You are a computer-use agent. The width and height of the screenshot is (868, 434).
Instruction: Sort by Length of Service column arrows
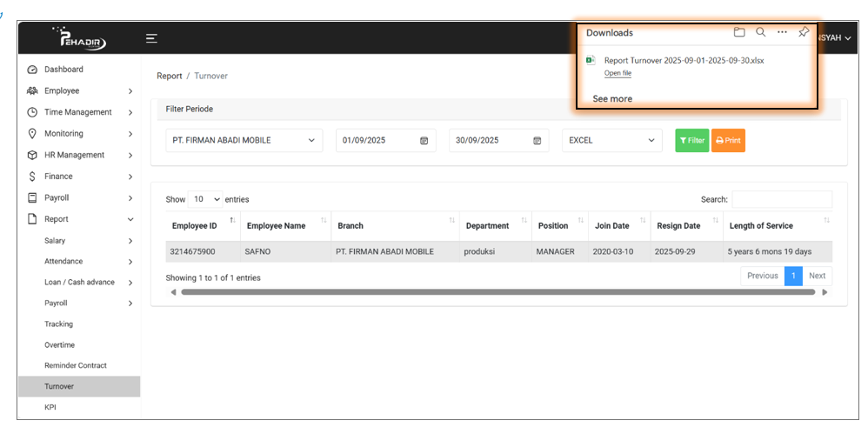coord(826,220)
